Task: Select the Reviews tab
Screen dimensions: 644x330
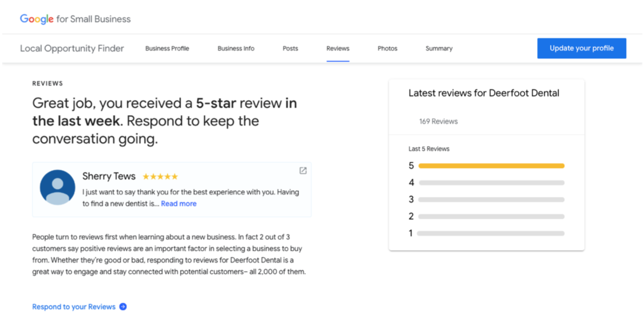Action: click(338, 49)
